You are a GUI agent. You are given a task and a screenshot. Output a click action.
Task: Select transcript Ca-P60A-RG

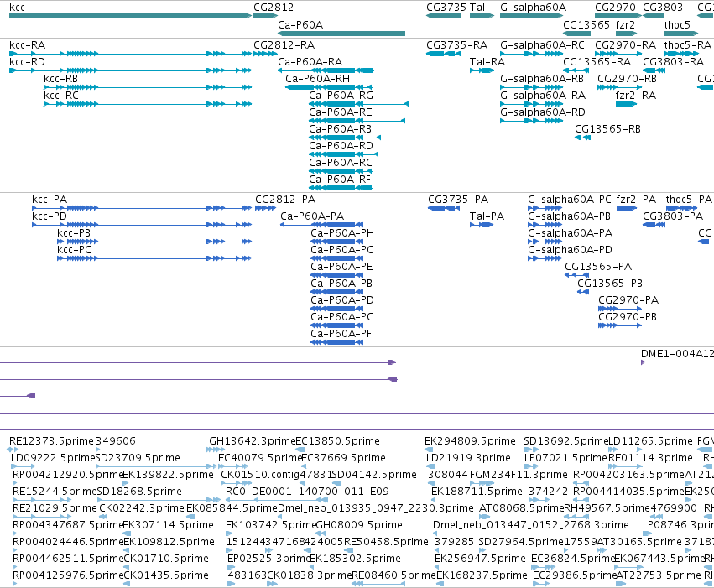(x=341, y=96)
